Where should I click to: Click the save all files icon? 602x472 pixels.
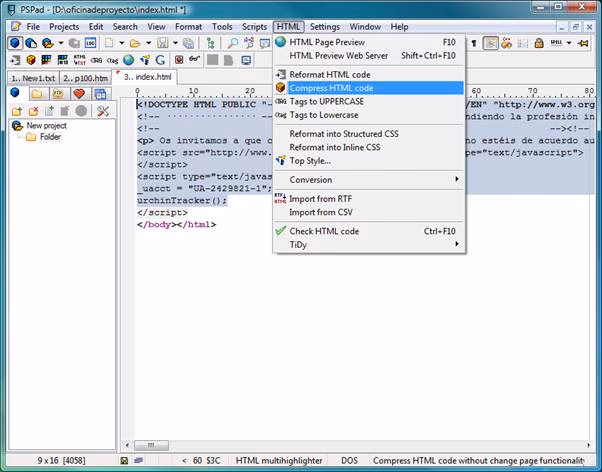coord(188,43)
